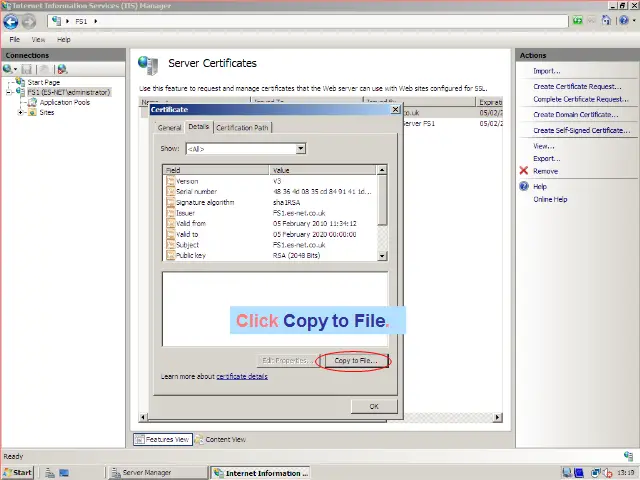This screenshot has height=480, width=640.
Task: Select the Serial number field icon
Action: click(170, 191)
